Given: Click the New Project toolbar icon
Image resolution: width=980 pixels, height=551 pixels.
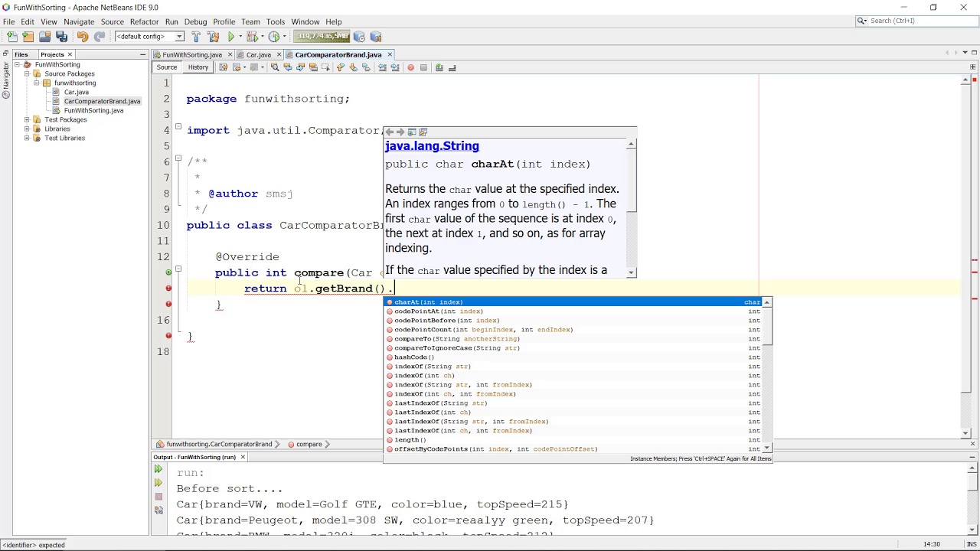Looking at the screenshot, I should coord(28,37).
